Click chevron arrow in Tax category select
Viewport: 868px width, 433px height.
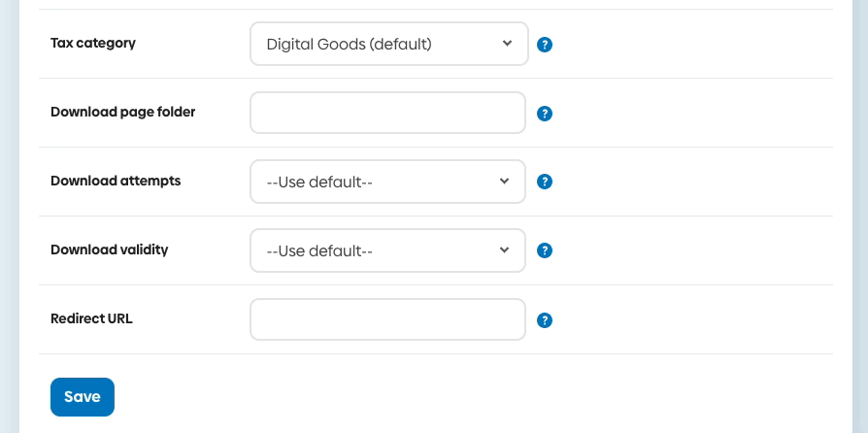pyautogui.click(x=507, y=44)
